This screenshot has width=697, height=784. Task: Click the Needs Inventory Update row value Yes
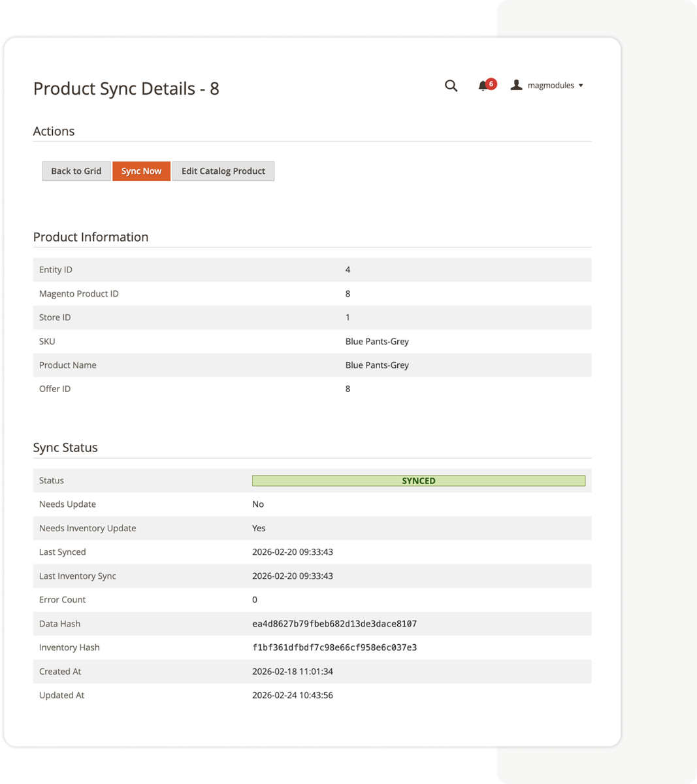[x=259, y=528]
